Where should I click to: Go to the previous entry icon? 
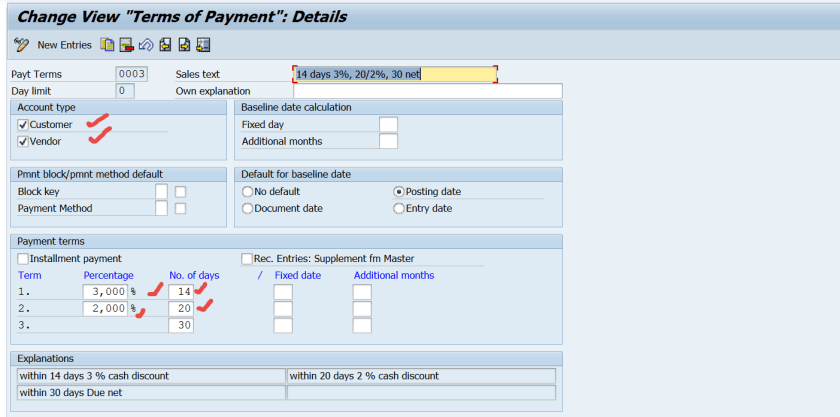coord(166,45)
